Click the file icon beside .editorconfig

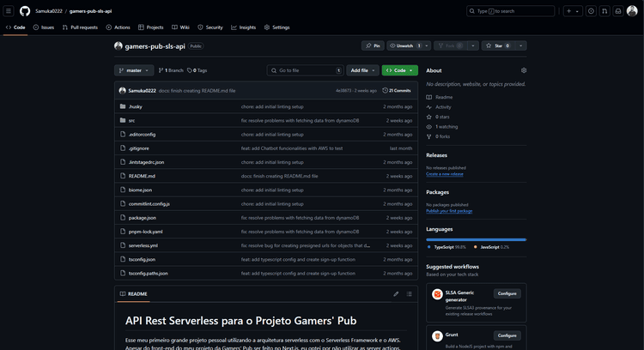pos(123,134)
